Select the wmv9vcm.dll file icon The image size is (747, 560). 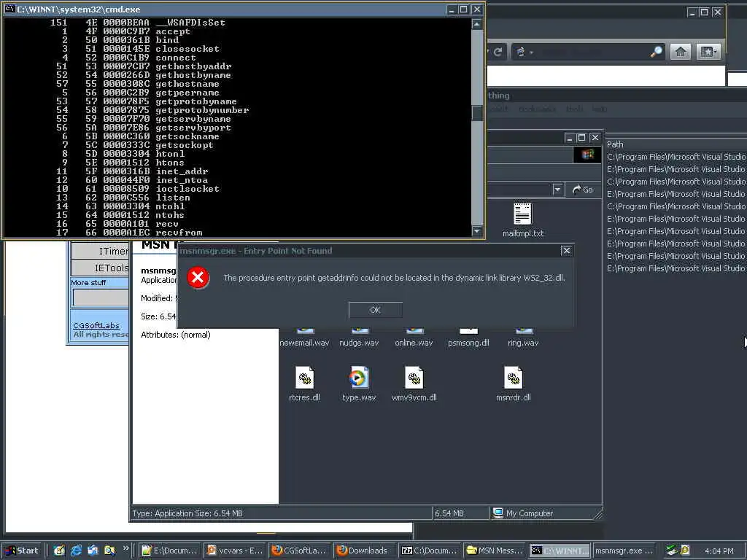(x=414, y=378)
